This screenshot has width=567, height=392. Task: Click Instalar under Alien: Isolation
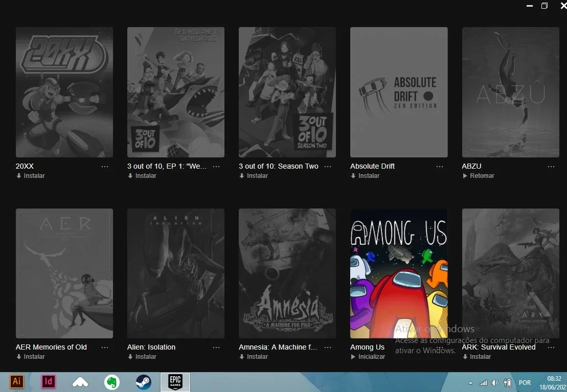pyautogui.click(x=142, y=357)
